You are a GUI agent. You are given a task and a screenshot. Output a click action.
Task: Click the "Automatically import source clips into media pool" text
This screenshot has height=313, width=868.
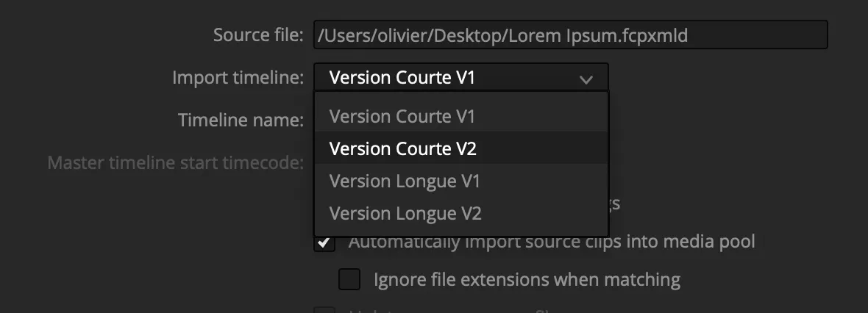click(552, 242)
